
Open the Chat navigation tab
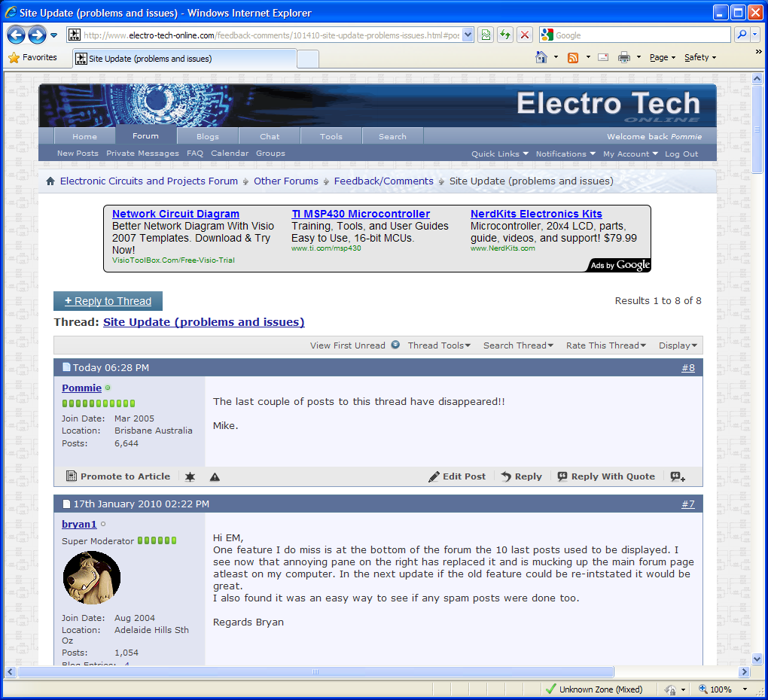pyautogui.click(x=270, y=136)
